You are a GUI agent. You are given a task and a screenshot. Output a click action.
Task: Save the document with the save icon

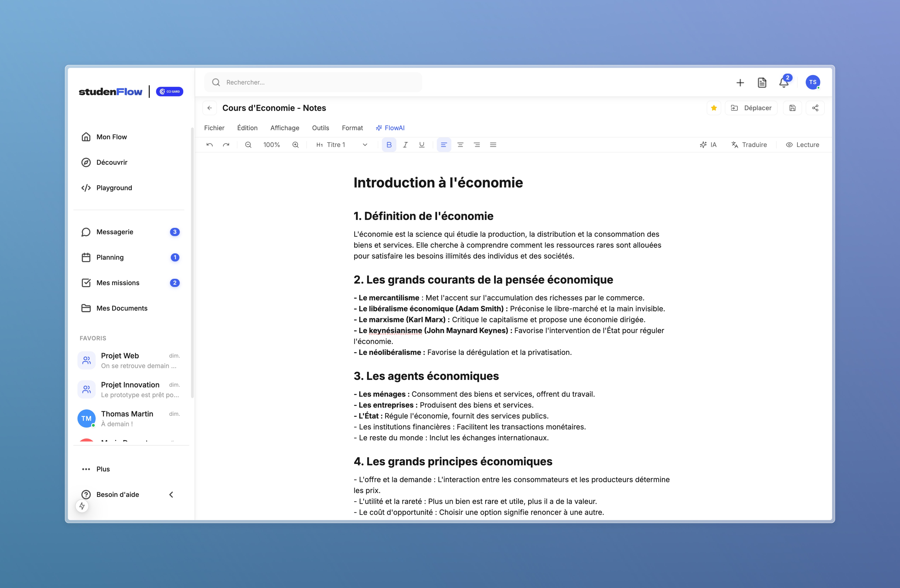click(x=793, y=108)
